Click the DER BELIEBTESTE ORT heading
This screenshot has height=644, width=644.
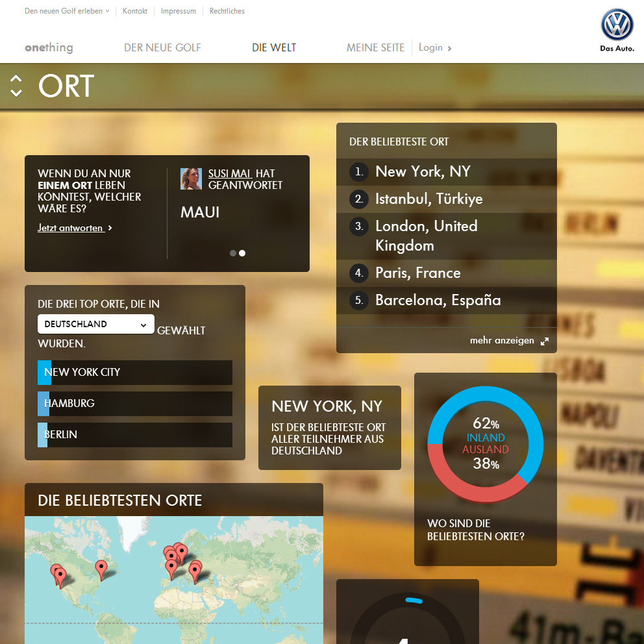399,142
